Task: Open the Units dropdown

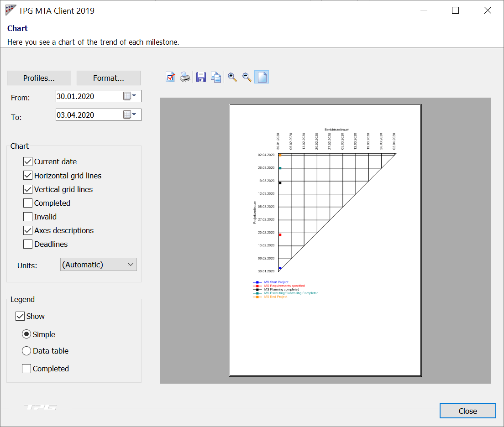Action: pos(98,264)
